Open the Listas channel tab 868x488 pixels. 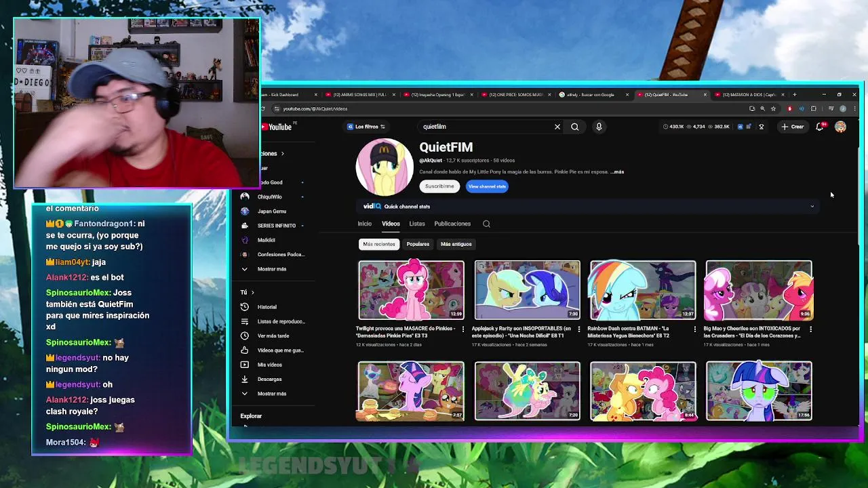click(x=417, y=224)
